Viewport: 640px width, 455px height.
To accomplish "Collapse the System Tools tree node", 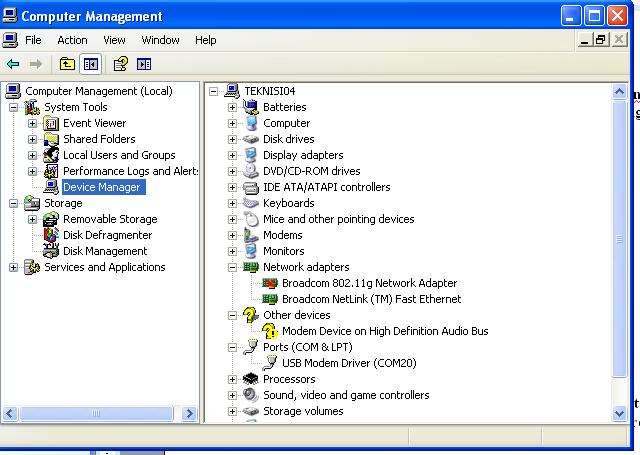I will click(x=13, y=107).
